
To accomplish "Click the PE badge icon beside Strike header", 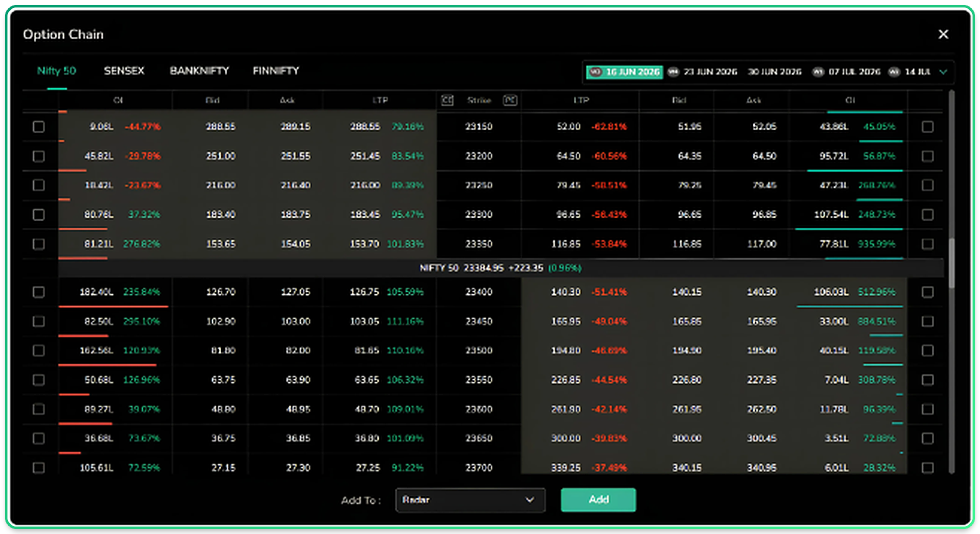I will [x=510, y=100].
